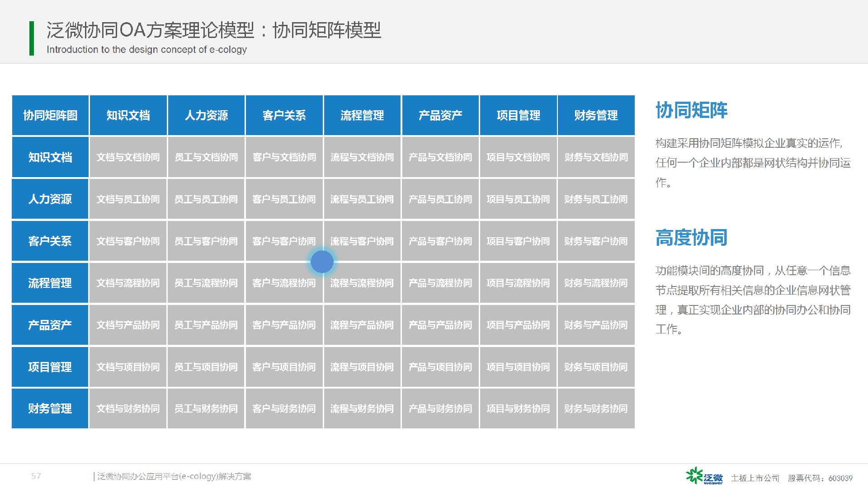
Task: Click the 文档与员工协同 cell
Action: click(128, 199)
